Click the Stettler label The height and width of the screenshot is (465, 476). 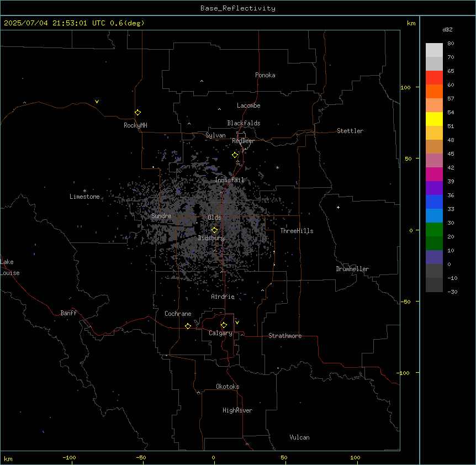[350, 131]
